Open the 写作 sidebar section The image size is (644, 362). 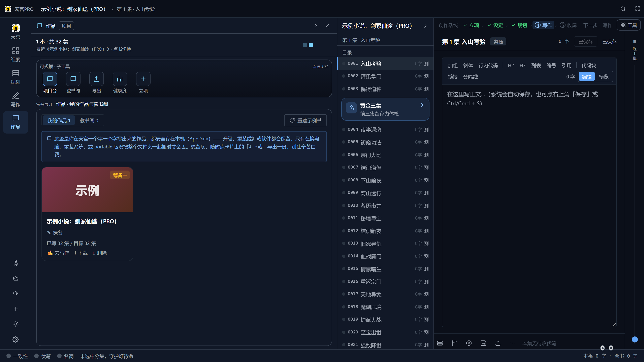point(15,99)
